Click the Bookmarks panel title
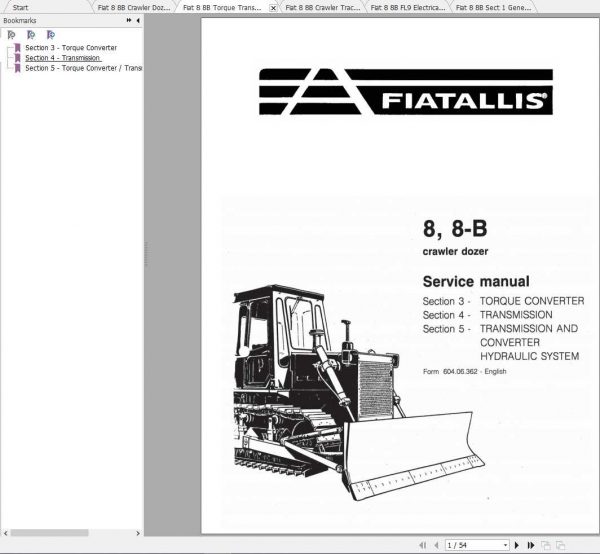Viewport: 600px width, 554px height. (20, 20)
